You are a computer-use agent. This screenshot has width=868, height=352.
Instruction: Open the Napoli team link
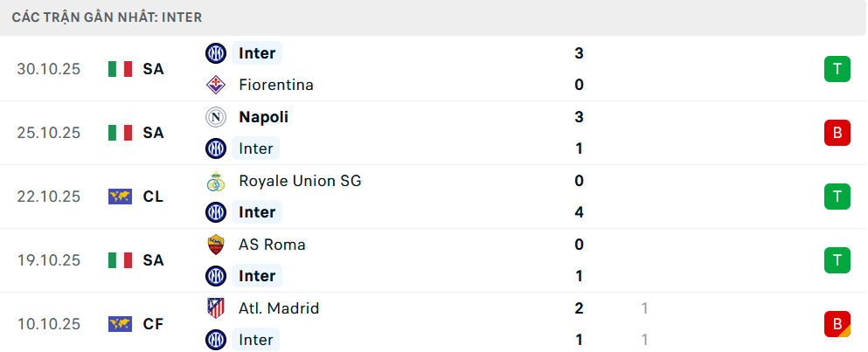263,117
